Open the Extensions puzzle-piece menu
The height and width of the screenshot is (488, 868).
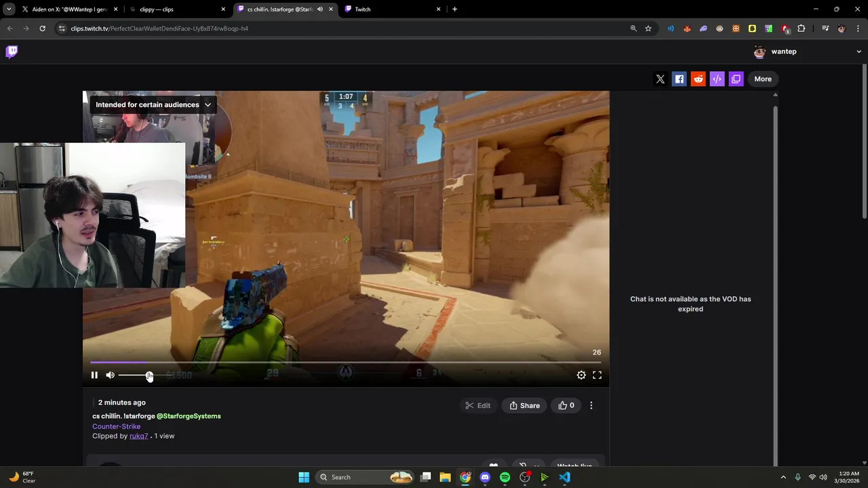(802, 28)
